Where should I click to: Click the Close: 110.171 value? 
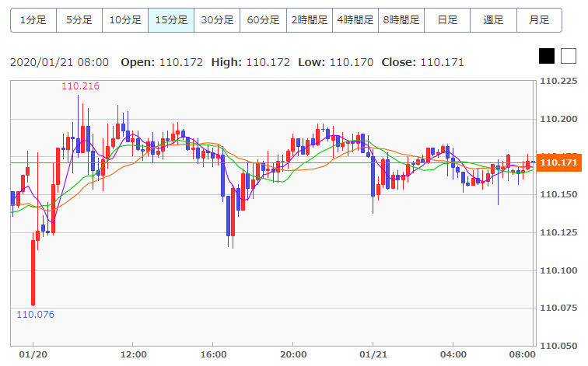[x=422, y=62]
